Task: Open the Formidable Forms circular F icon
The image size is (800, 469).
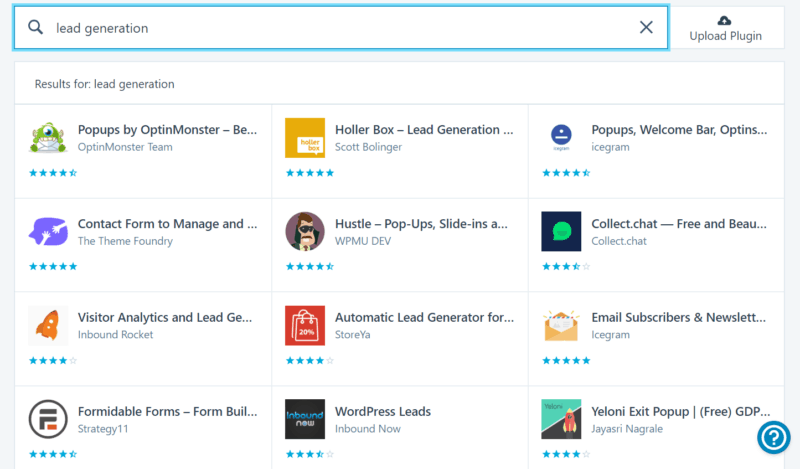Action: pyautogui.click(x=48, y=419)
